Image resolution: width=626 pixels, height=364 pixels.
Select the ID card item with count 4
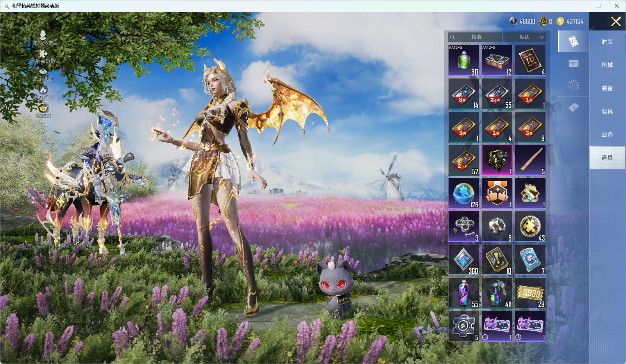pyautogui.click(x=530, y=60)
